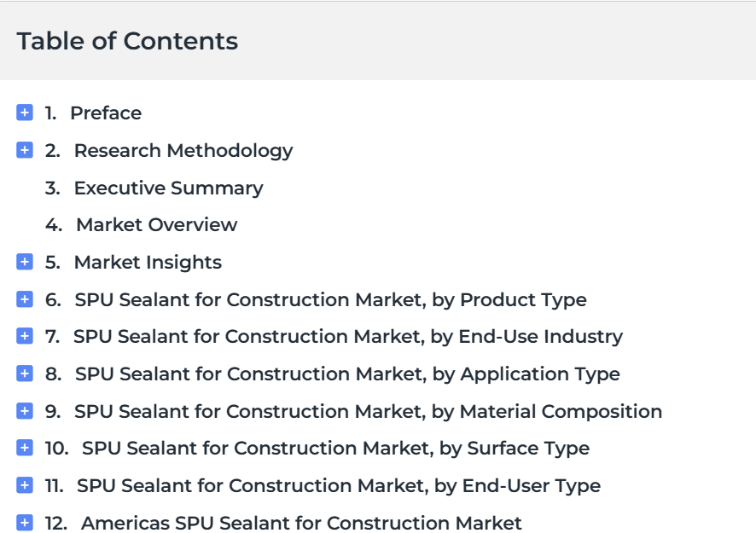The image size is (756, 533).
Task: Click plus icon next to by End-Use Industry
Action: tap(25, 336)
